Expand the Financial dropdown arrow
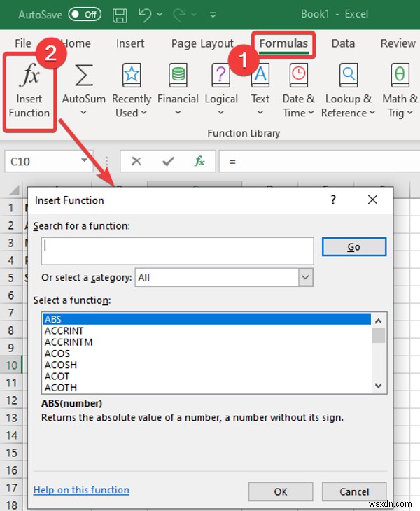The image size is (420, 511). [178, 113]
